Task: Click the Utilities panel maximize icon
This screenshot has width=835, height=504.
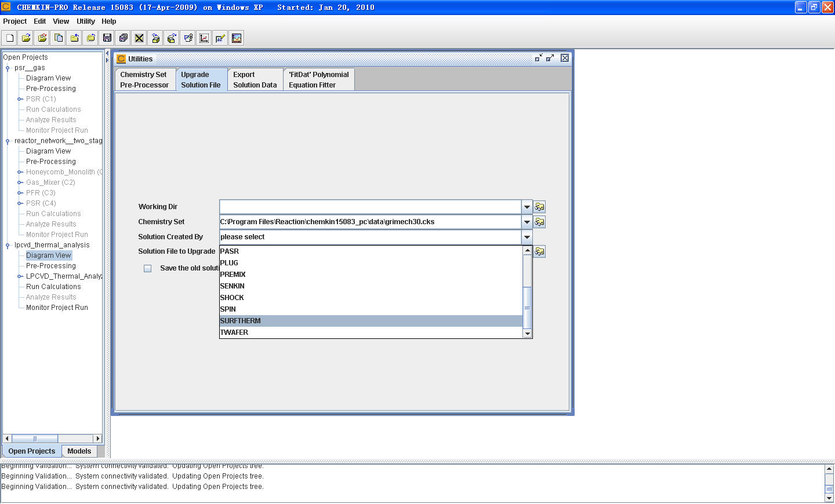Action: click(x=550, y=58)
